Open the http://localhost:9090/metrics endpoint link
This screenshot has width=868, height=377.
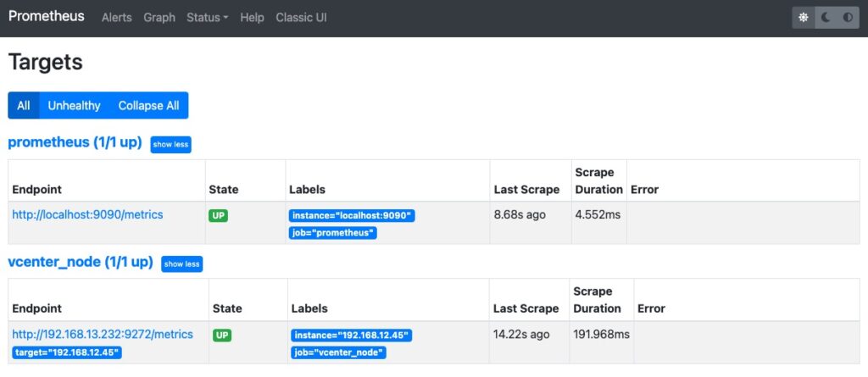tap(87, 214)
